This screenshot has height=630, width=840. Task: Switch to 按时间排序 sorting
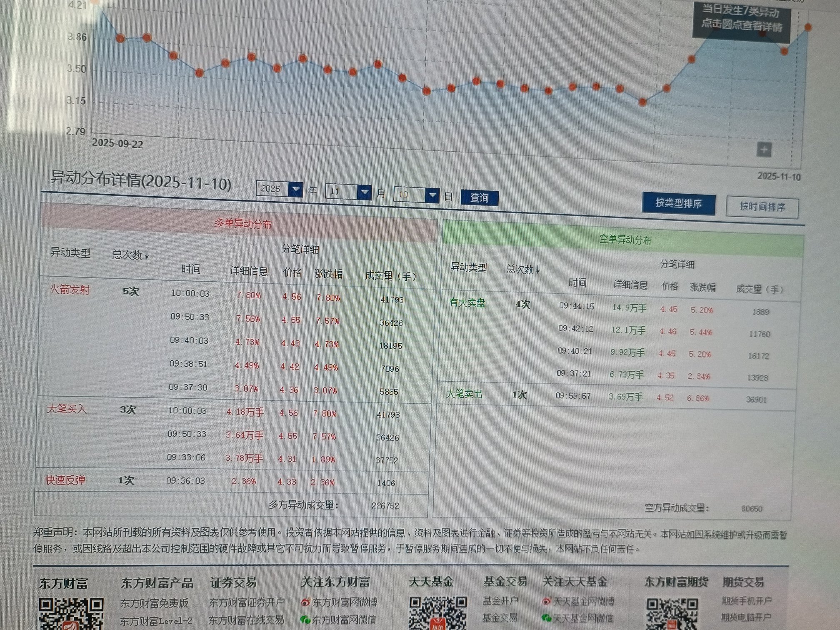762,207
